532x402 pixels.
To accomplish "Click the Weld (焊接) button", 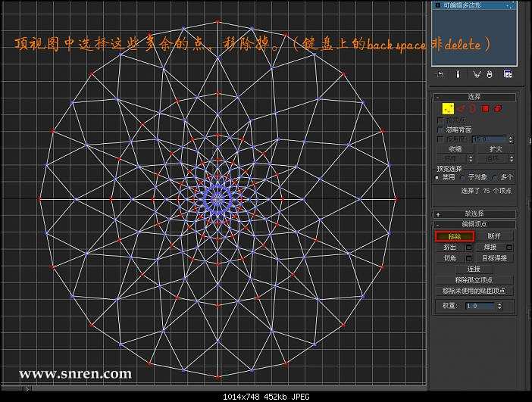I will 490,248.
